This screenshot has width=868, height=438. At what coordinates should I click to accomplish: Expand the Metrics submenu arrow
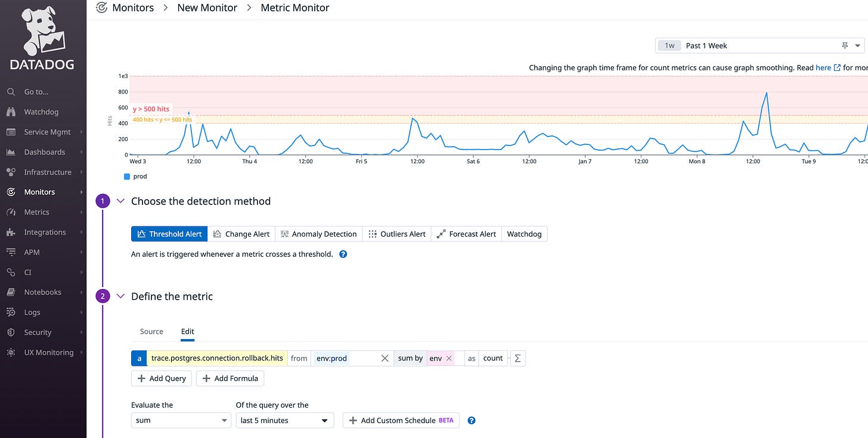pos(81,212)
